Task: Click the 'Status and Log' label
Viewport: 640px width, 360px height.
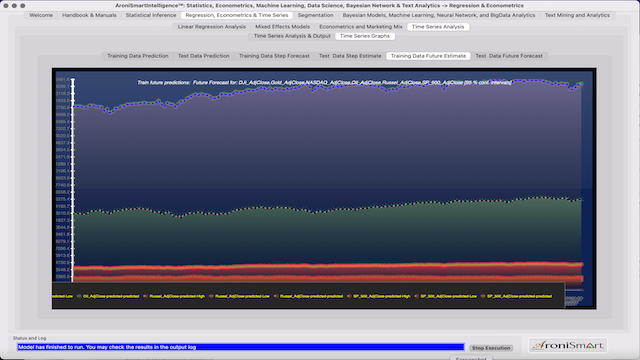Action: pyautogui.click(x=29, y=338)
